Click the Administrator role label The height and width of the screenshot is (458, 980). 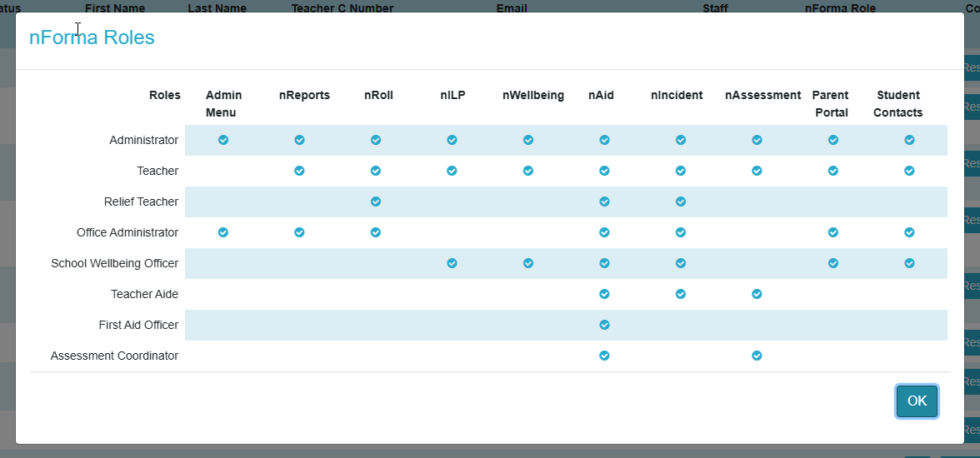[x=143, y=140]
